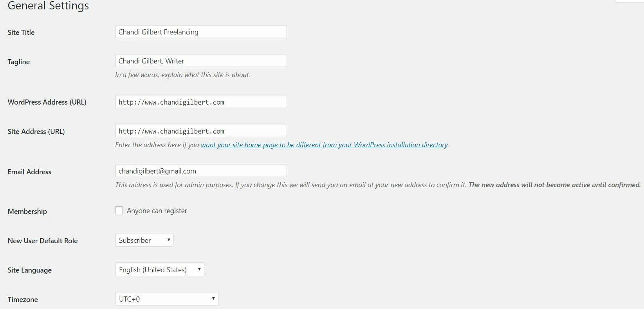The height and width of the screenshot is (309, 644).
Task: Click the WordPress Address URL field
Action: pos(201,102)
